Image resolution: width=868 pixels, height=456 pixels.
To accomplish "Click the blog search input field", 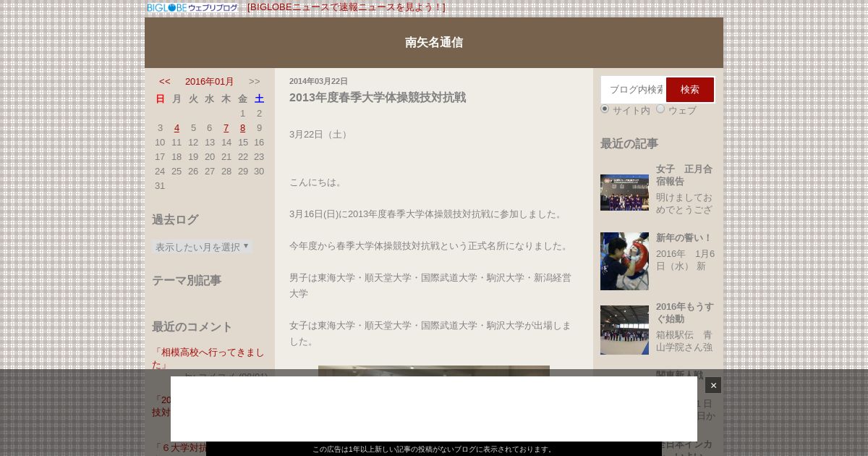I will pyautogui.click(x=634, y=90).
